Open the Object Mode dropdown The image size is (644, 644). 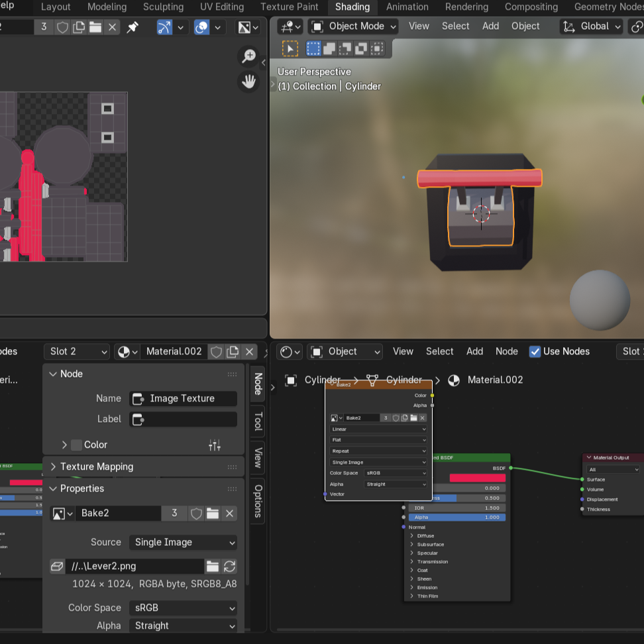click(354, 27)
